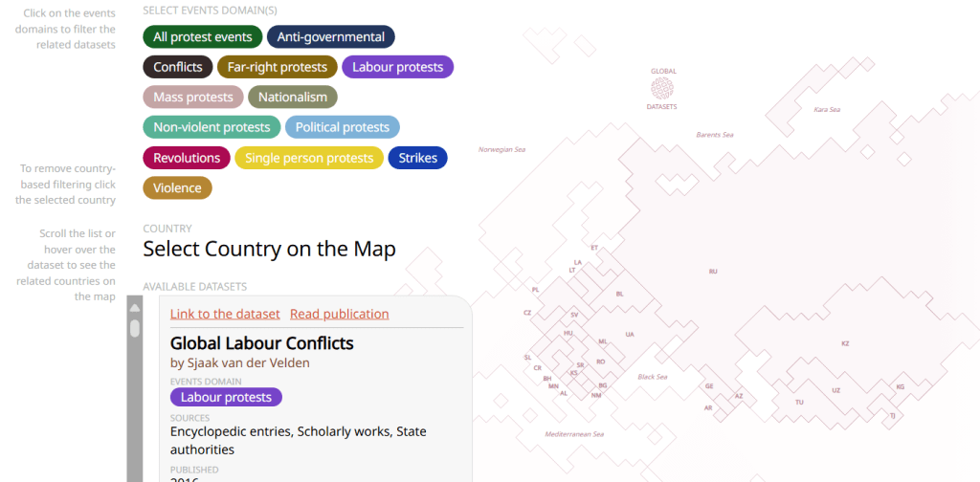
Task: Select the Labour protests domain pill
Action: [x=398, y=67]
